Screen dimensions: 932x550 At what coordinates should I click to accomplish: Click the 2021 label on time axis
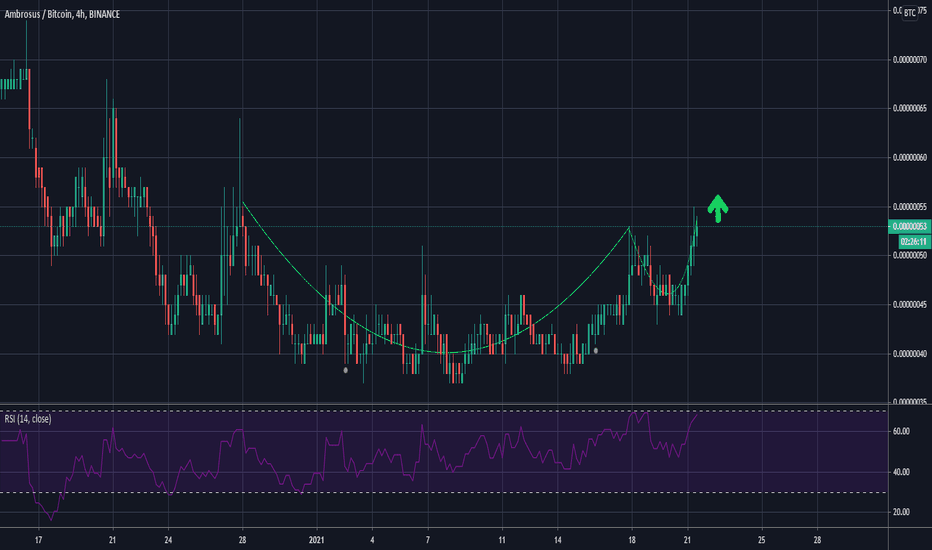pyautogui.click(x=317, y=540)
